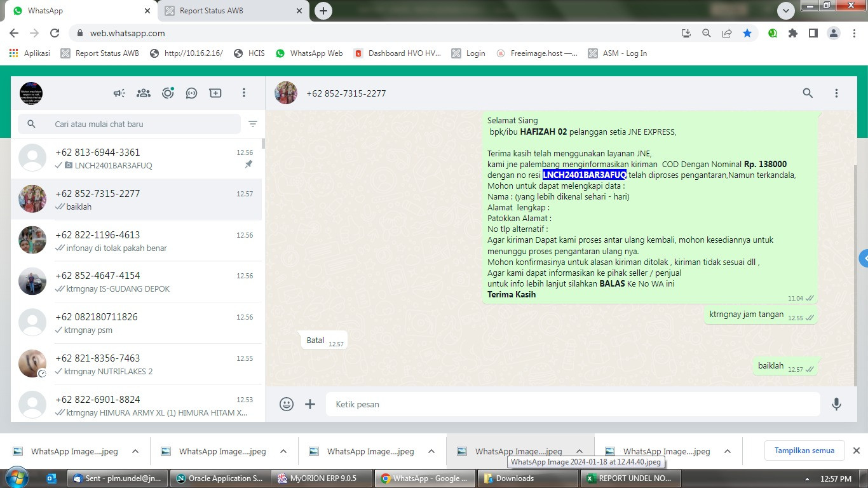Viewport: 868px width, 488px height.
Task: Open chat +62 822-6901-8824
Action: (136, 403)
